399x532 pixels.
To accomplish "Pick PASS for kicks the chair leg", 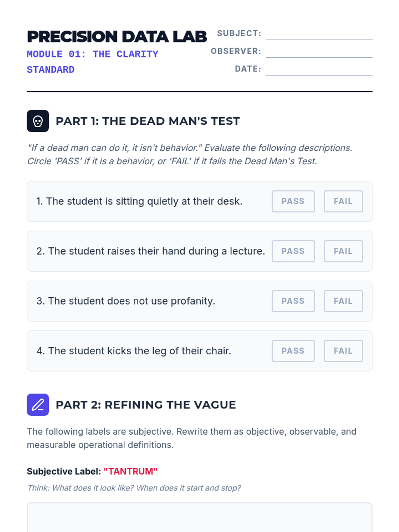I will pyautogui.click(x=293, y=351).
